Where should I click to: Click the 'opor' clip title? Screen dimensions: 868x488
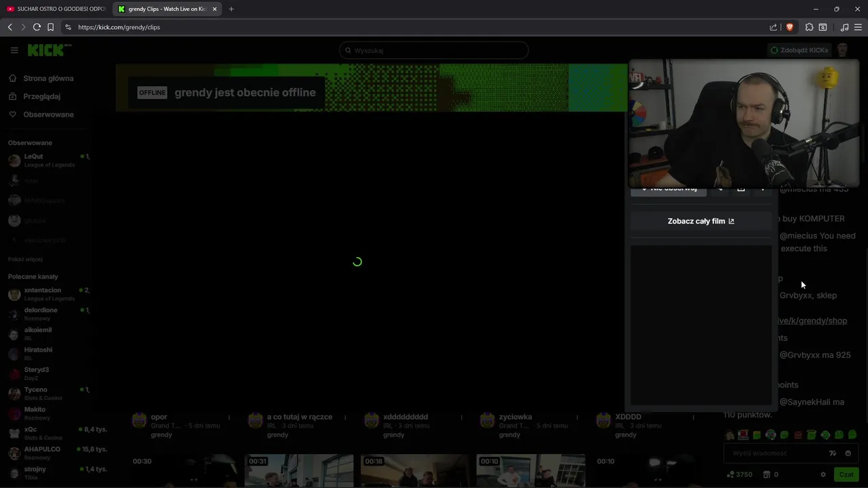click(x=159, y=417)
